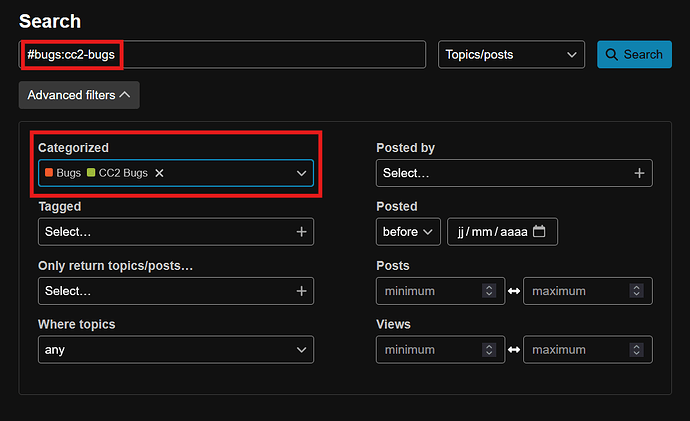The width and height of the screenshot is (690, 421).
Task: Click the Posts minimum stepper arrows
Action: (x=489, y=291)
